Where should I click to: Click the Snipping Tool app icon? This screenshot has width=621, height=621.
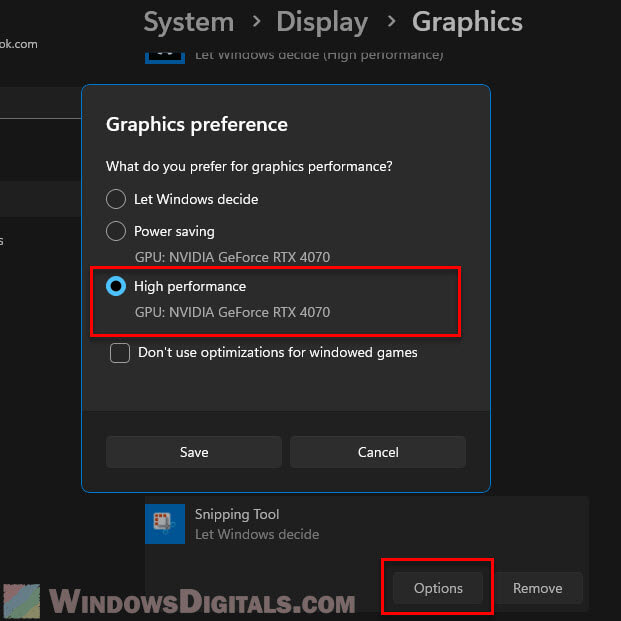tap(165, 524)
